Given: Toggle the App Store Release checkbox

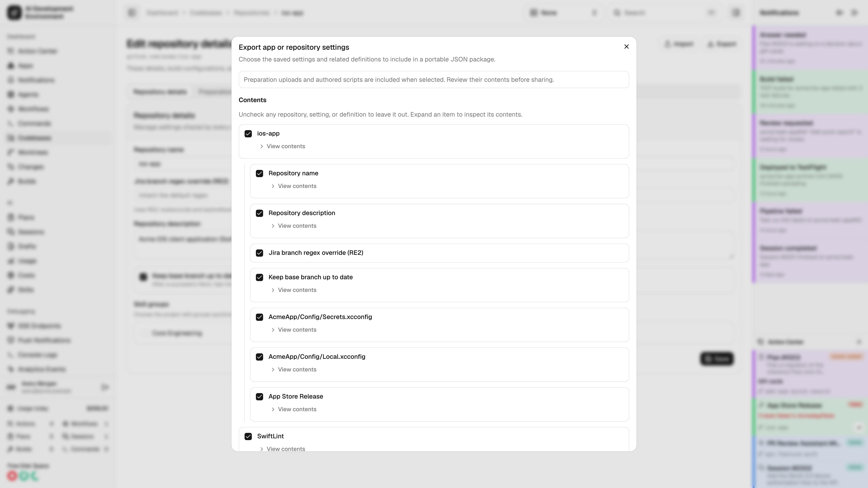Looking at the screenshot, I should (259, 397).
